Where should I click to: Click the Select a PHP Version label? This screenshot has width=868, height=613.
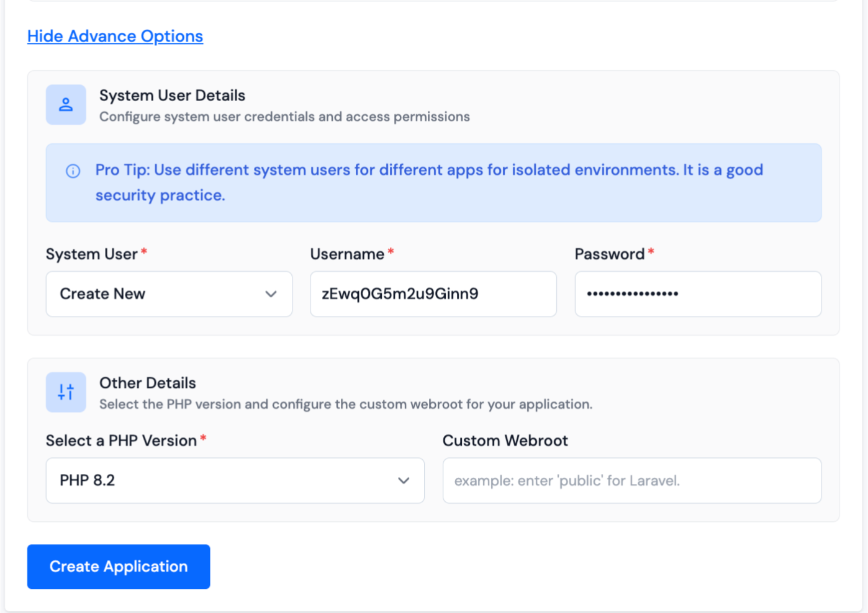119,441
